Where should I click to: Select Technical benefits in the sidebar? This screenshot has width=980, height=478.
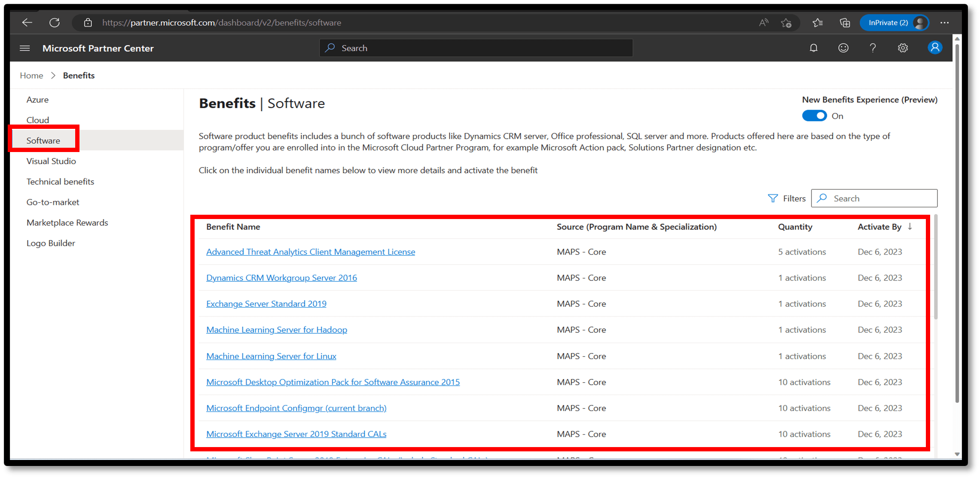60,181
